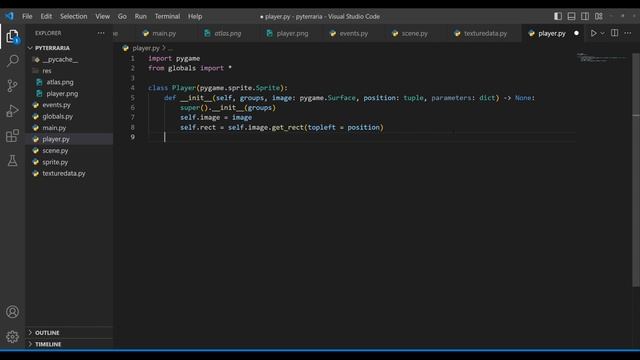This screenshot has height=360, width=640.
Task: Open Run and Debug view
Action: click(12, 111)
